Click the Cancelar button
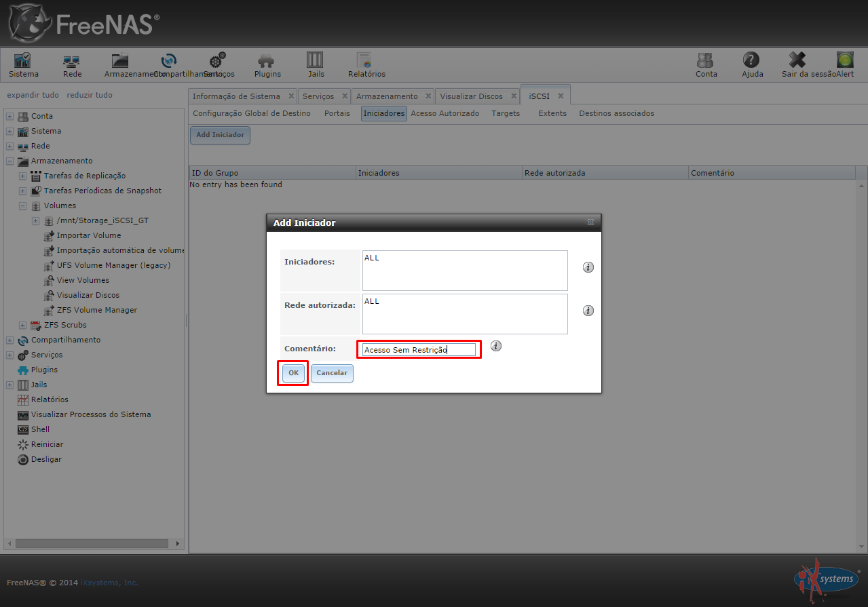Viewport: 868px width, 607px height. 332,373
